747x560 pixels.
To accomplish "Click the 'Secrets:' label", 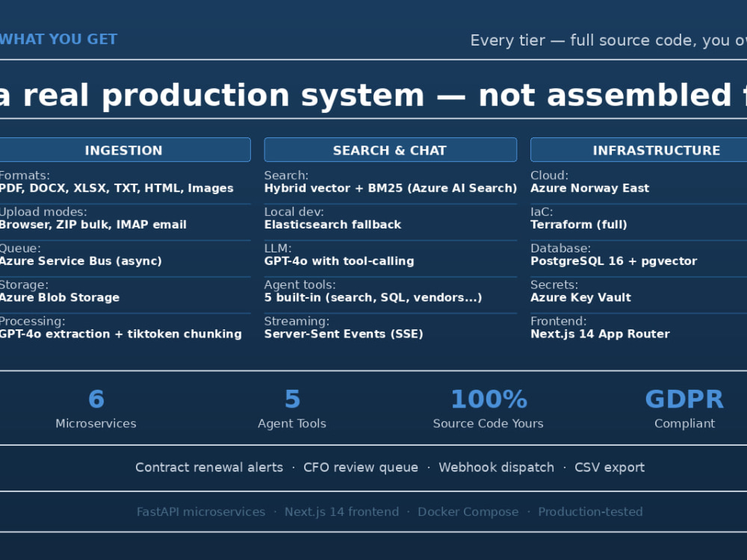I will [554, 284].
